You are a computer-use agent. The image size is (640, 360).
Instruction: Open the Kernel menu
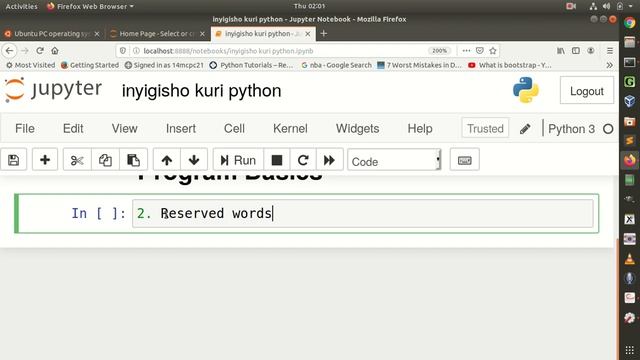[290, 129]
